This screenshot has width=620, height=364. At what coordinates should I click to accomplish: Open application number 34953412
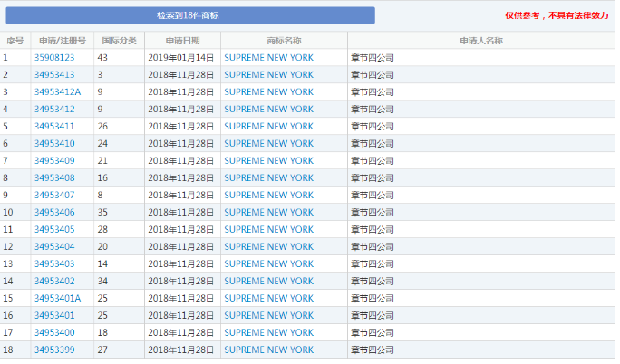tap(54, 109)
